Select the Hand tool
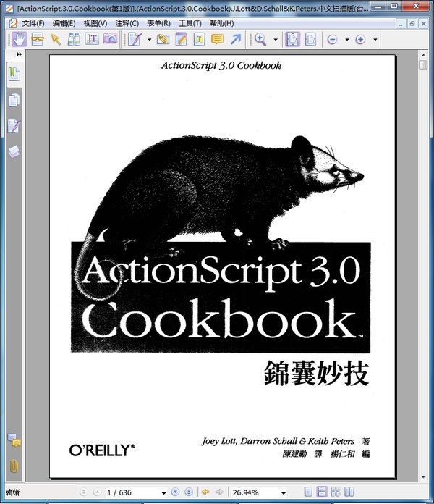Viewport: 434px width, 504px height. coord(20,40)
